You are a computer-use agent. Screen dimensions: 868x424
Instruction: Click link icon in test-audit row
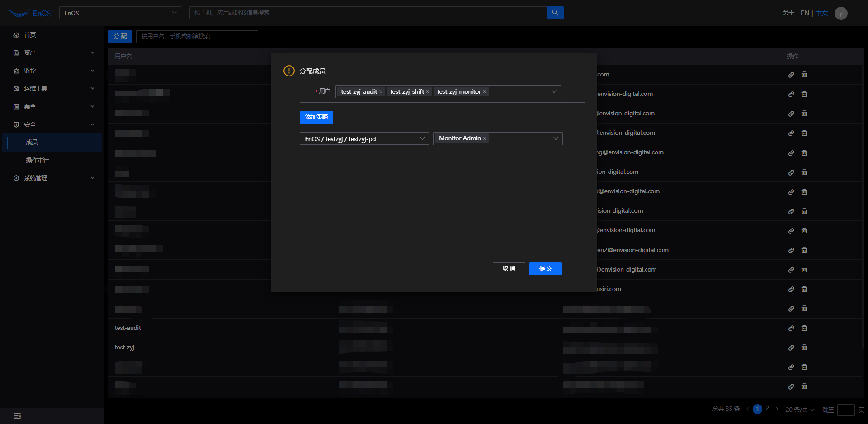coord(791,328)
